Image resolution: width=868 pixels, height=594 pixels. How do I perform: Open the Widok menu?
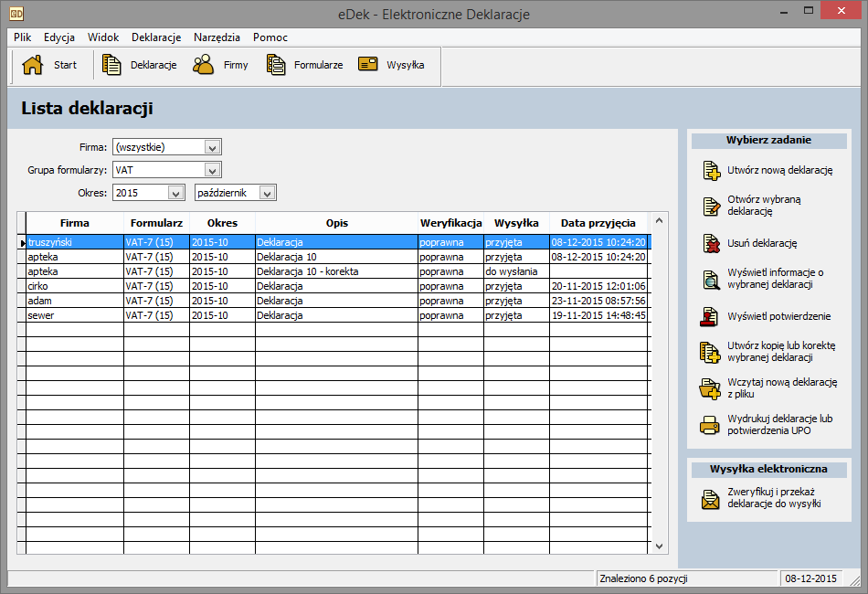(x=103, y=37)
